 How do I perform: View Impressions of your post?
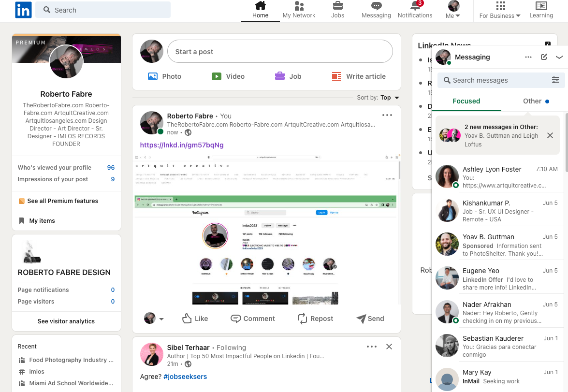[66, 179]
